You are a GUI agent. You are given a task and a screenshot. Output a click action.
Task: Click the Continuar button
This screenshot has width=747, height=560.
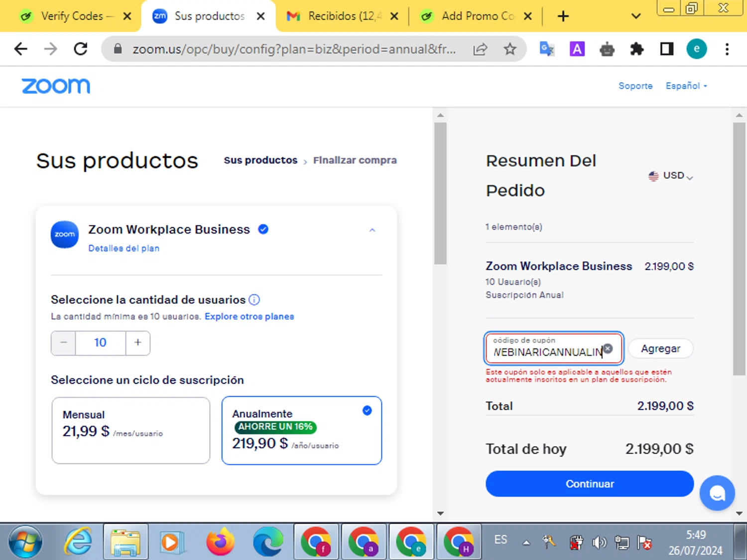point(590,484)
